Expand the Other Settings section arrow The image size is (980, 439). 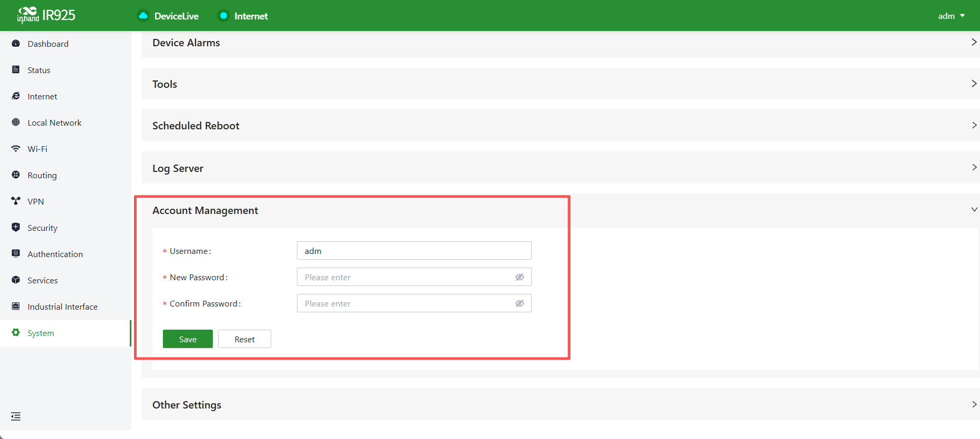(x=974, y=404)
